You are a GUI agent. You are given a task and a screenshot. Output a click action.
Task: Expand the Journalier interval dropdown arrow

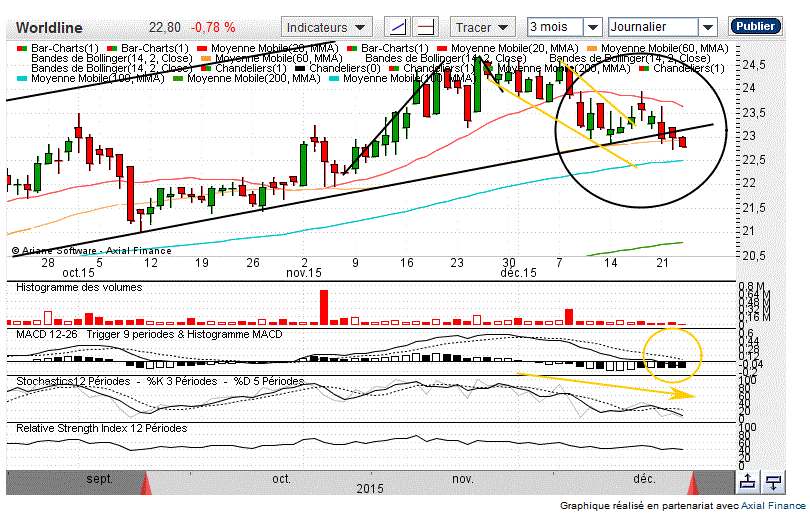(x=708, y=27)
